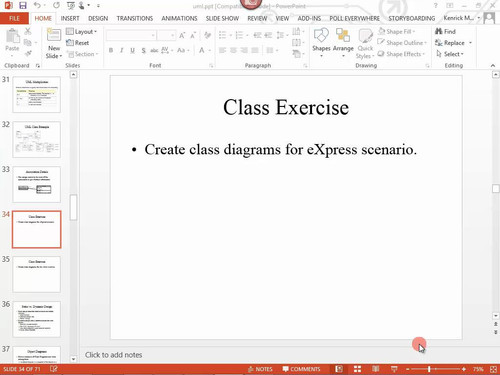Toggle italic formatting
This screenshot has width=500, height=375.
click(x=122, y=50)
